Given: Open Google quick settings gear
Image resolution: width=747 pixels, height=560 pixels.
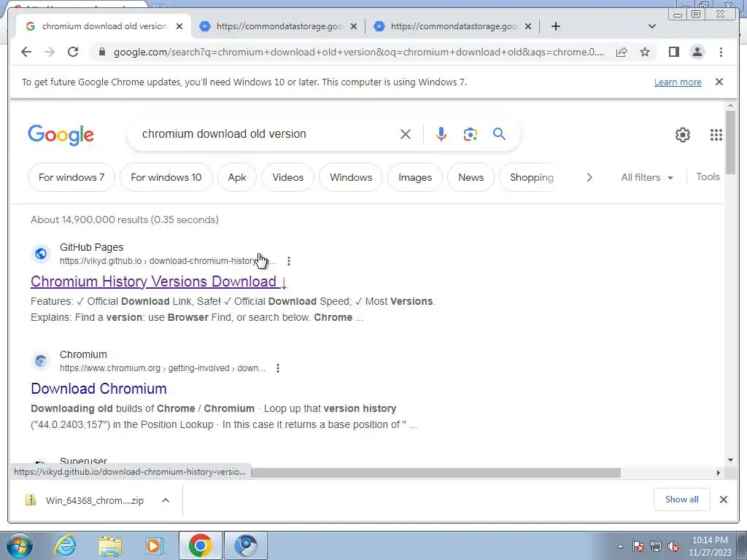Looking at the screenshot, I should click(683, 135).
